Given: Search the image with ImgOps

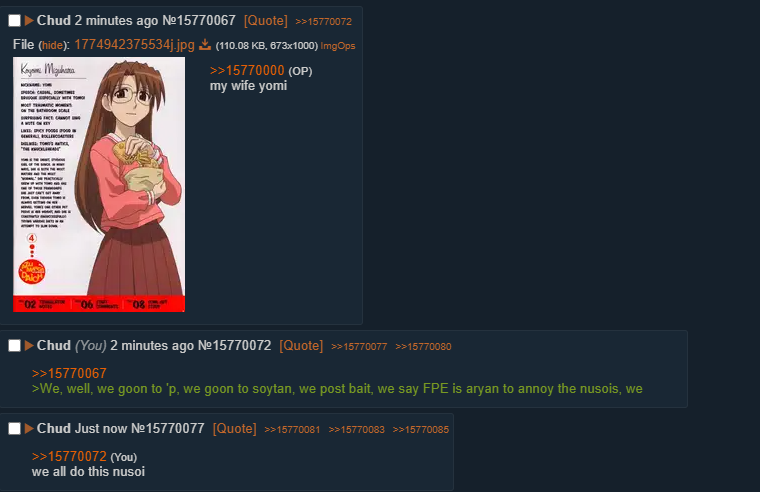Looking at the screenshot, I should click(338, 46).
